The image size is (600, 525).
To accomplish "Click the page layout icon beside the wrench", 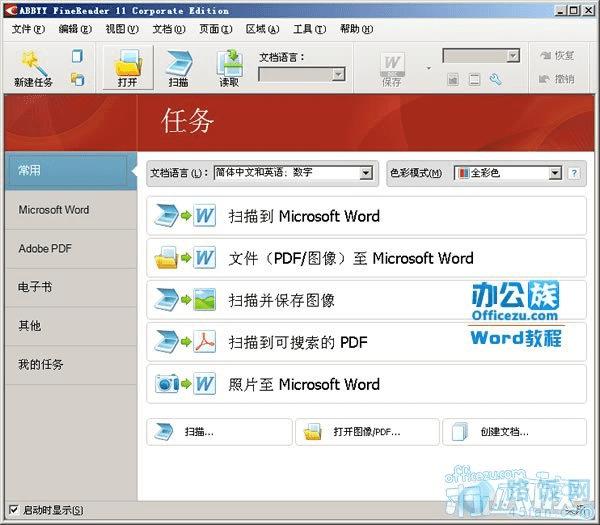I will pyautogui.click(x=474, y=80).
